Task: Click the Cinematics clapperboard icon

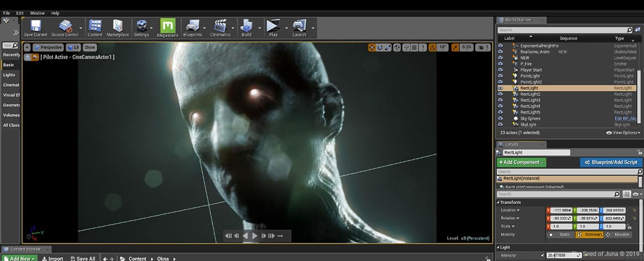Action: point(220,26)
